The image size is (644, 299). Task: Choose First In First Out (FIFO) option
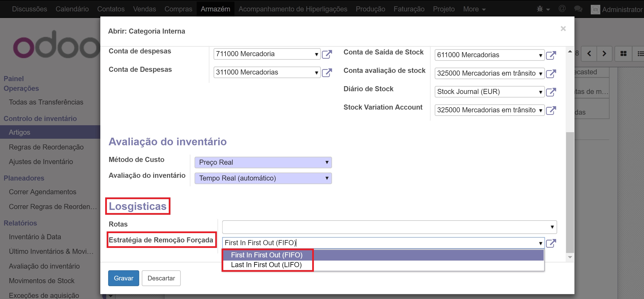click(x=267, y=255)
